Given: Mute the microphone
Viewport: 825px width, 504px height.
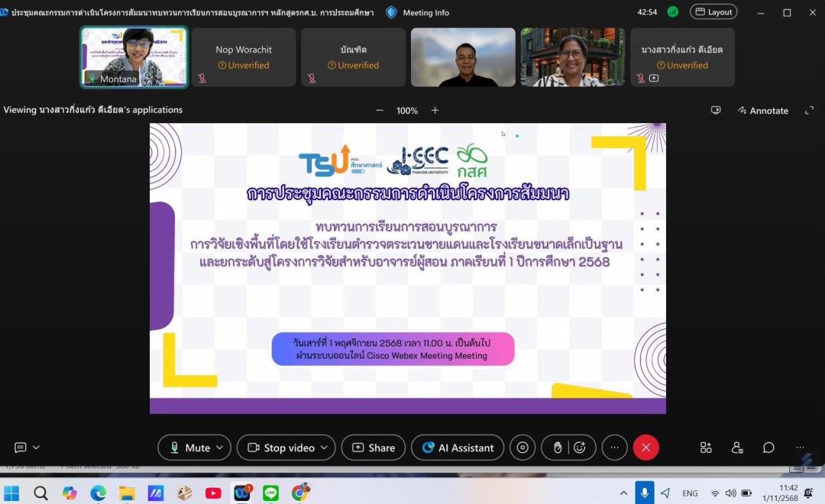Looking at the screenshot, I should (189, 447).
